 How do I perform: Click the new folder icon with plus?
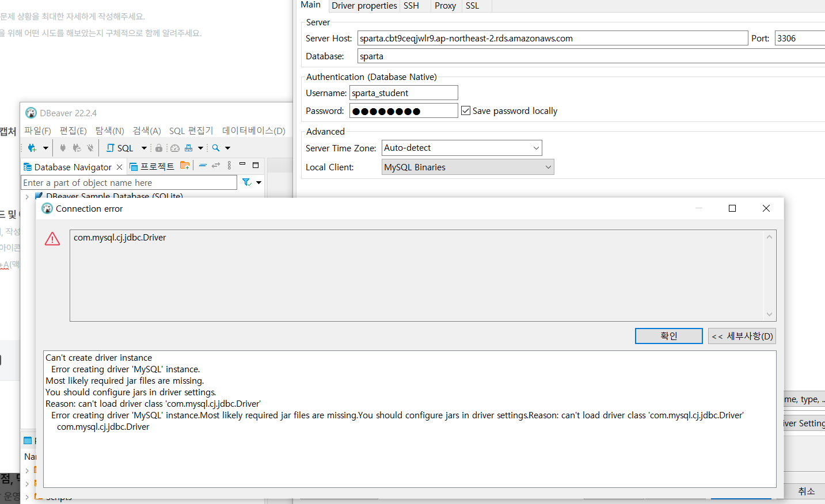[185, 165]
